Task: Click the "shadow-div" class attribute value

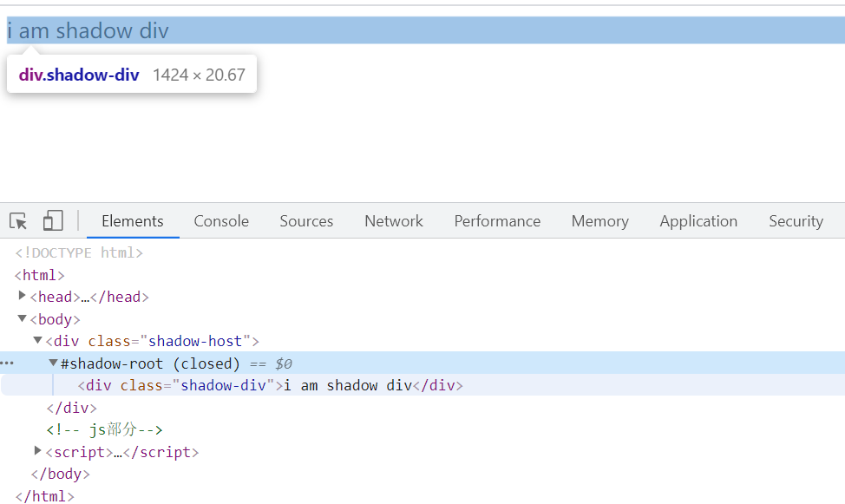Action: pos(224,385)
